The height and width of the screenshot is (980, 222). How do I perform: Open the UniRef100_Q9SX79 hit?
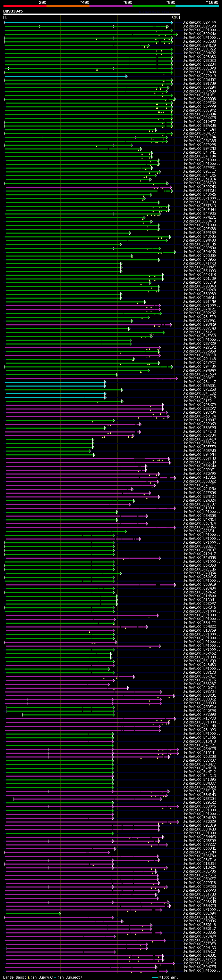(x=199, y=404)
